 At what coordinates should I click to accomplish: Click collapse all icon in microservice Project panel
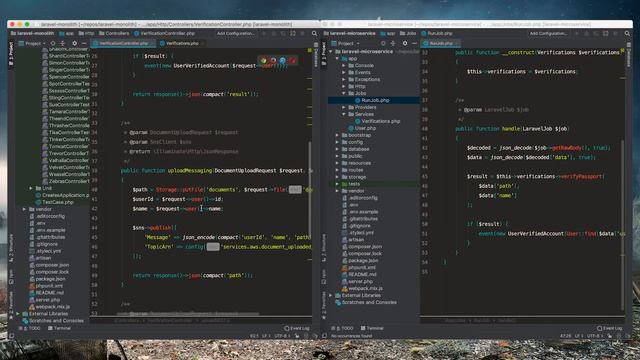pyautogui.click(x=393, y=43)
